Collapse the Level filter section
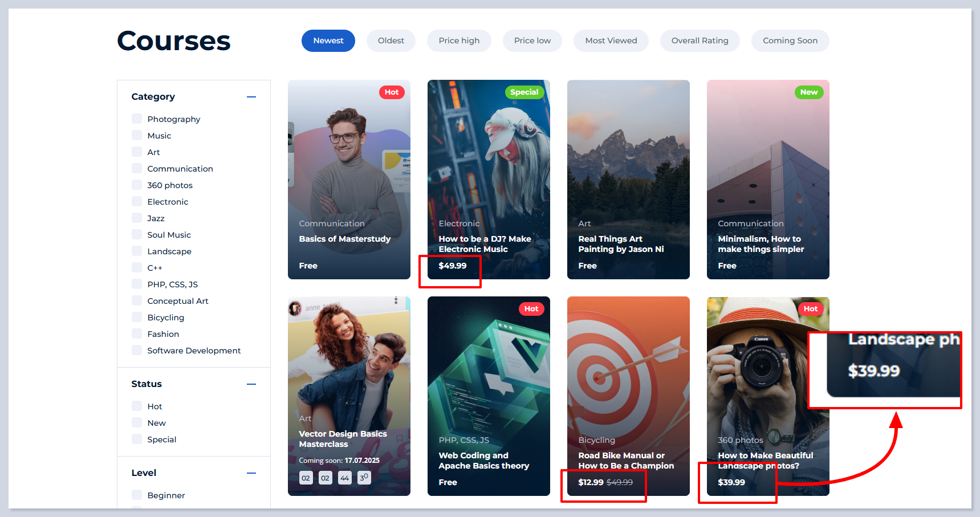 (x=251, y=473)
